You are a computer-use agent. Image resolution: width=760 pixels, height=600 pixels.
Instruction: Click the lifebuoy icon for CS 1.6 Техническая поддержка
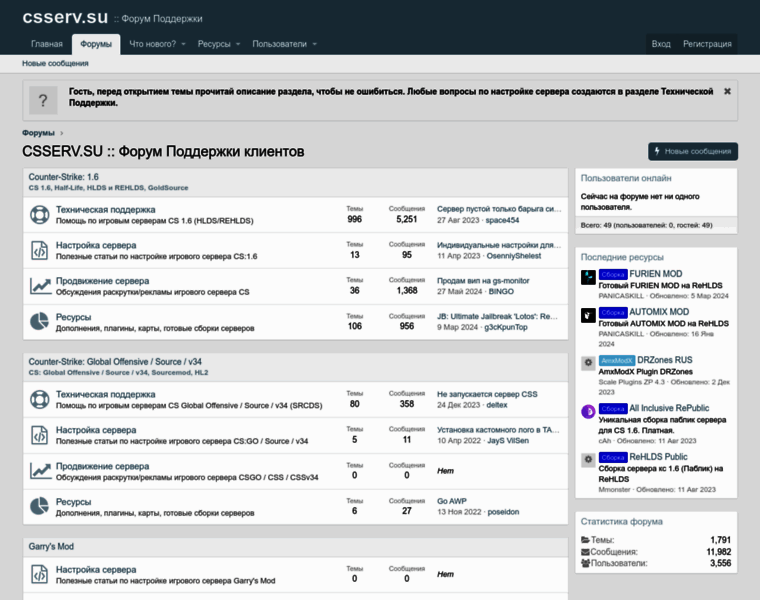click(x=40, y=215)
